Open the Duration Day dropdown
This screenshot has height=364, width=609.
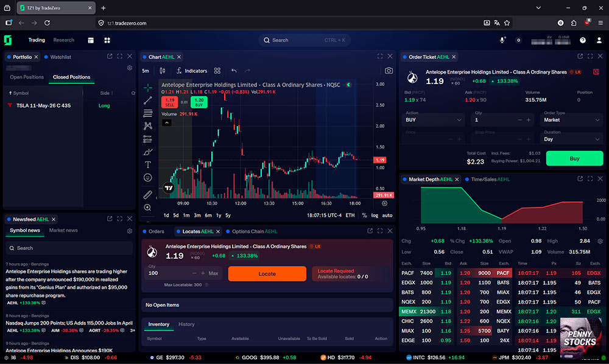coord(571,139)
